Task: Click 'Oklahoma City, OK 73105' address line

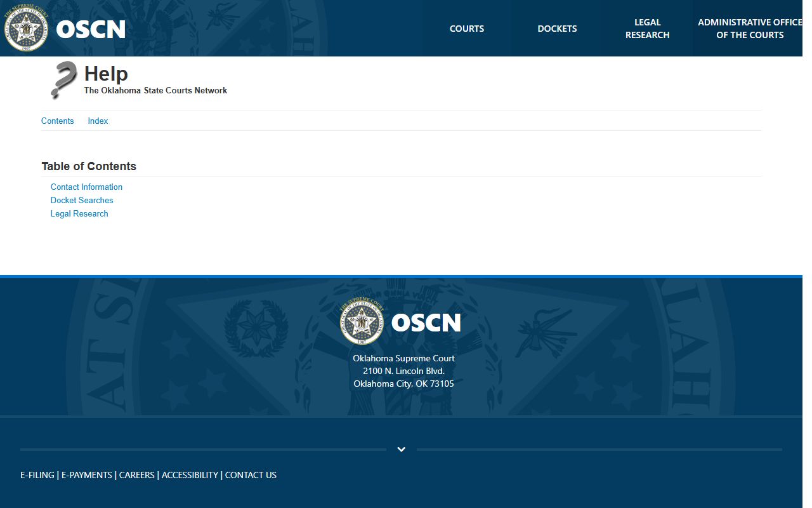Action: [403, 384]
